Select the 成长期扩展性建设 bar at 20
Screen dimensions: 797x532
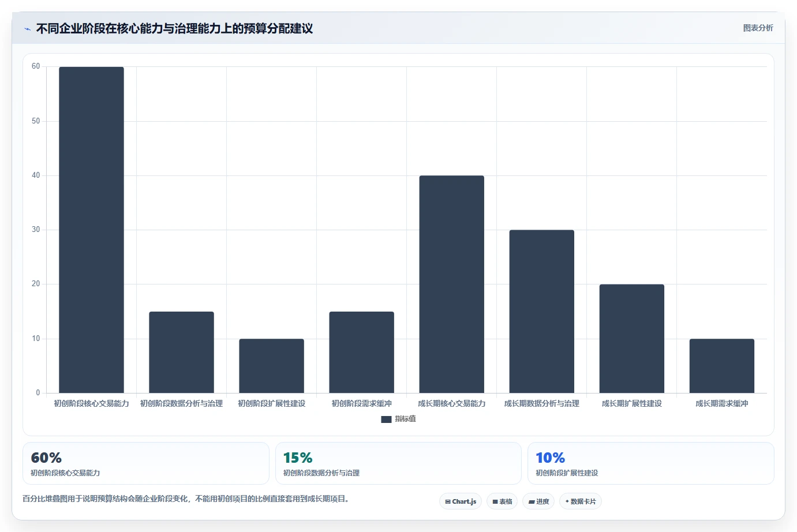tap(631, 339)
